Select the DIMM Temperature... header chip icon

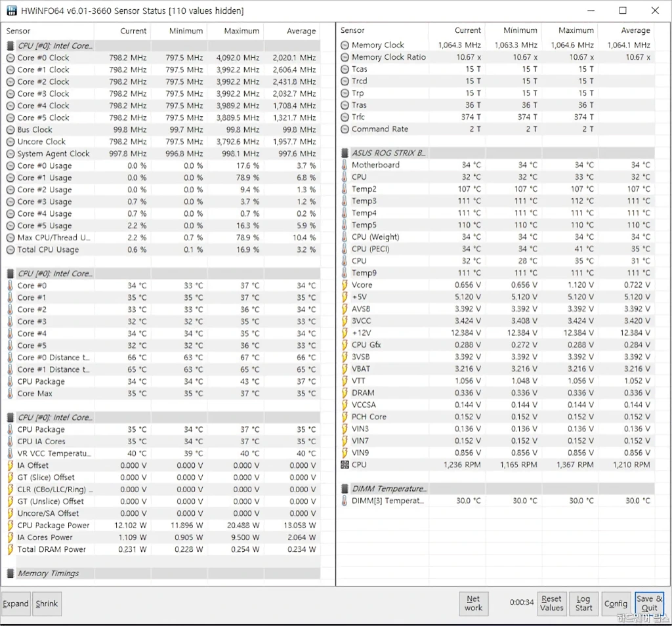coord(345,488)
